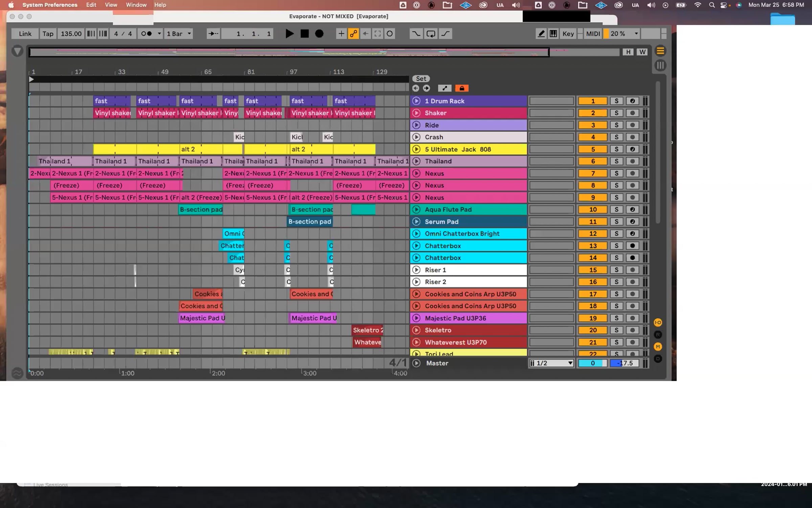Screen dimensions: 812x508
Task: Open the View menu
Action: point(111,5)
